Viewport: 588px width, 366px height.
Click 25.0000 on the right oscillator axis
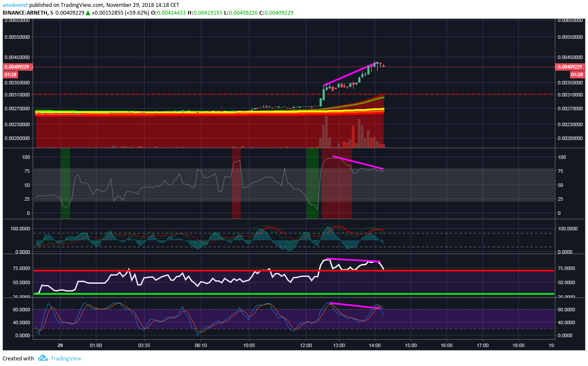coord(567,297)
